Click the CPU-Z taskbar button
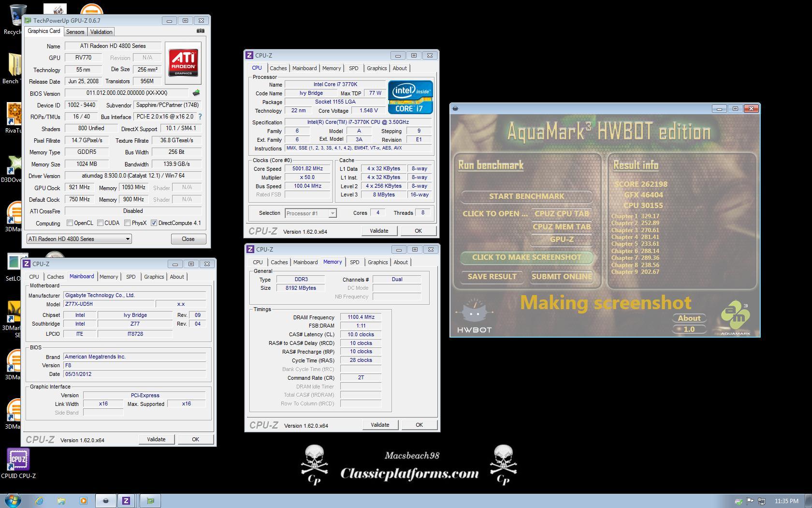This screenshot has height=508, width=812. point(126,501)
